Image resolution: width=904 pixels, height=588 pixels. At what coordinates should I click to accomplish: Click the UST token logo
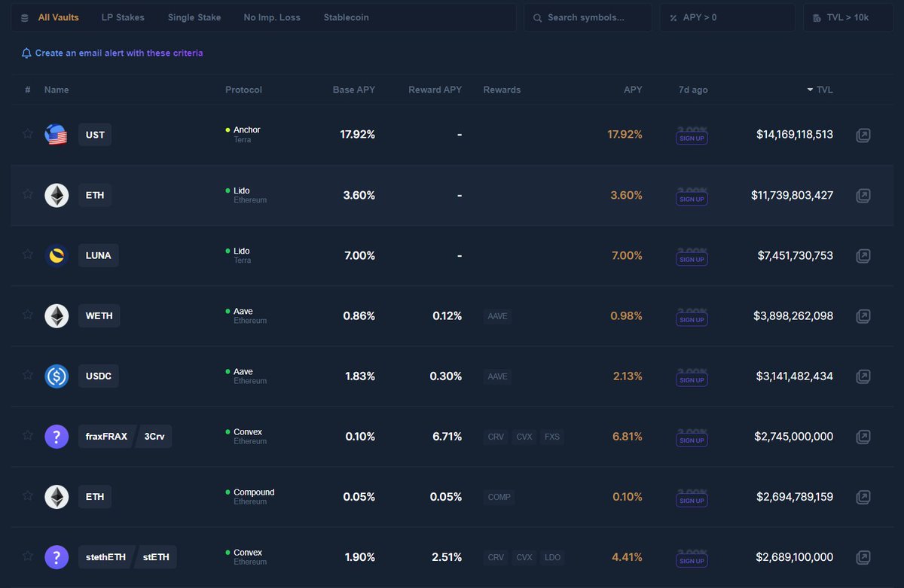(56, 136)
